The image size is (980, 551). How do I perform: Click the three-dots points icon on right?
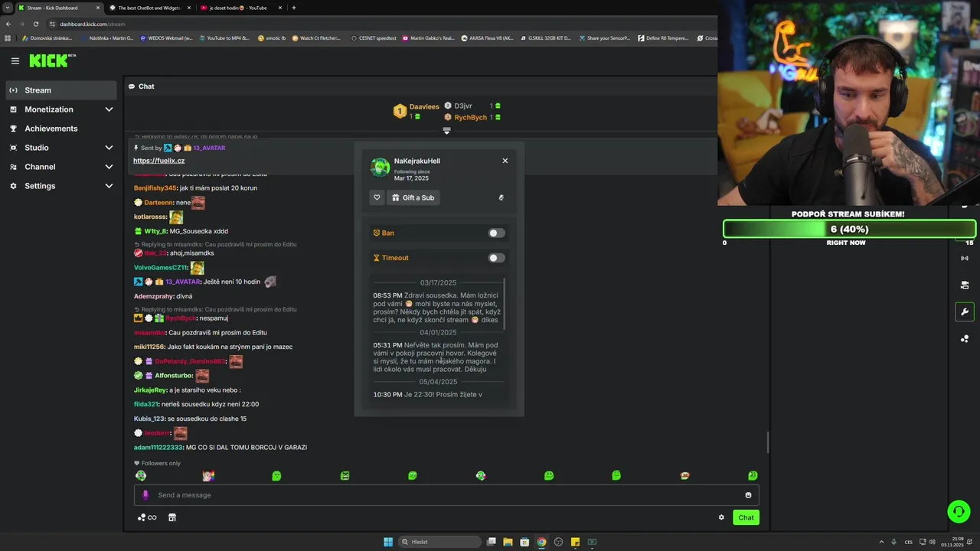[x=964, y=338]
